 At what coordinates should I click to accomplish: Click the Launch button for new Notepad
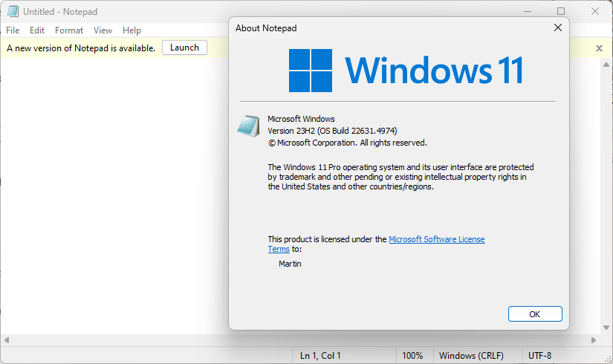pos(184,48)
